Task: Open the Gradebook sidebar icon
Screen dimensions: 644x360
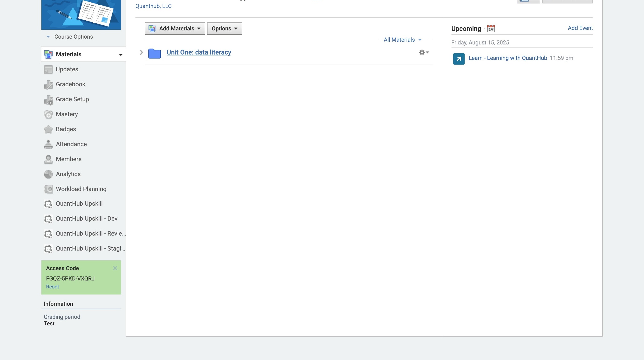Action: tap(48, 84)
